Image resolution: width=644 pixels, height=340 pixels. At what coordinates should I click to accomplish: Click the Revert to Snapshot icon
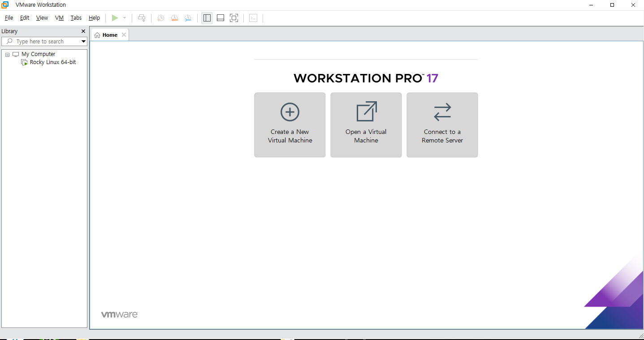(x=174, y=18)
